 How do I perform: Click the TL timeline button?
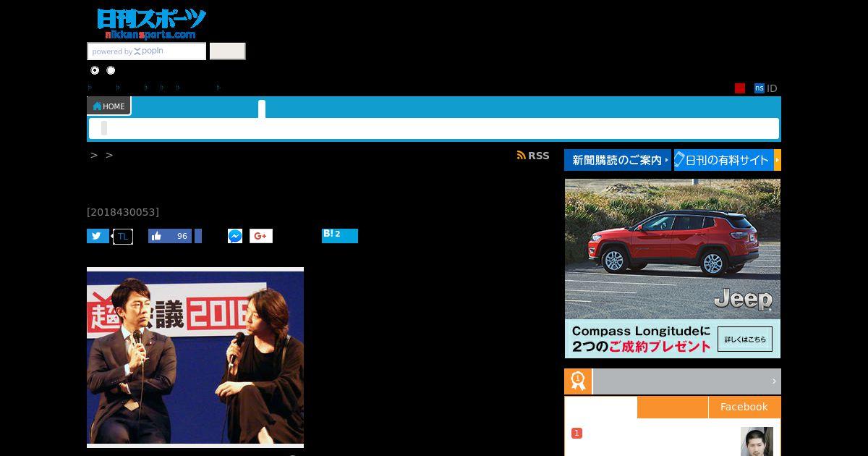tap(123, 236)
